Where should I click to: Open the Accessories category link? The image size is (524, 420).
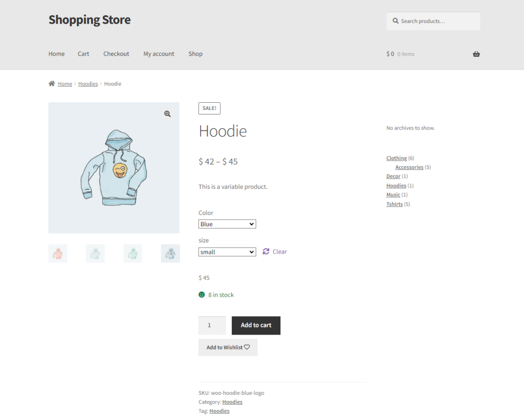(409, 167)
